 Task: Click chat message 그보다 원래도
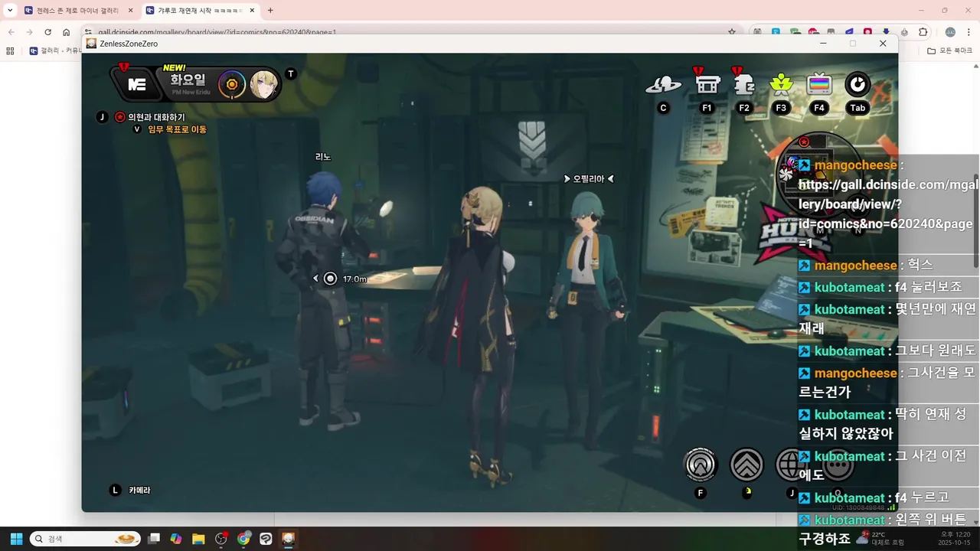[x=936, y=350]
